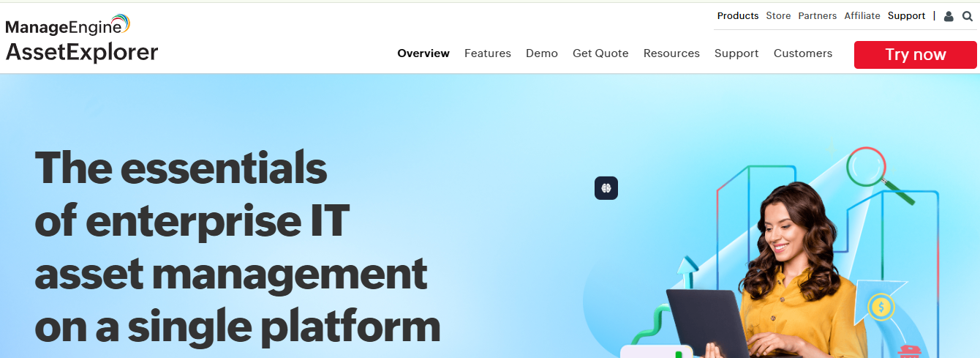
Task: Open the user account icon
Action: click(x=949, y=16)
